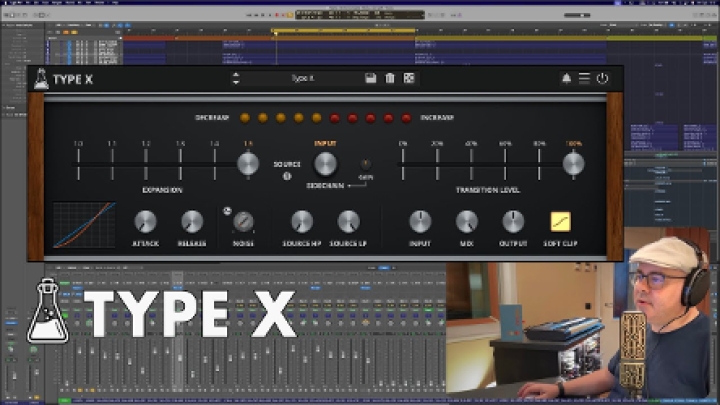Click the Logic master volume slider
This screenshot has height=405, width=720.
click(x=577, y=15)
